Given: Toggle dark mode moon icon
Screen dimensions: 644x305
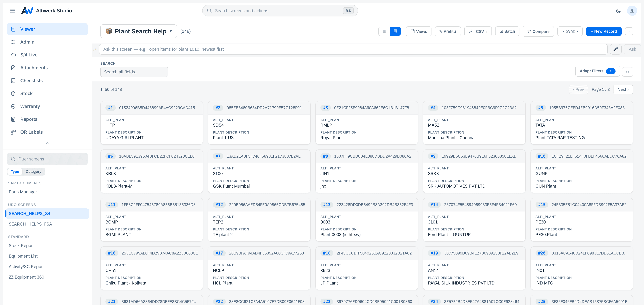Looking at the screenshot, I should click(x=618, y=11).
